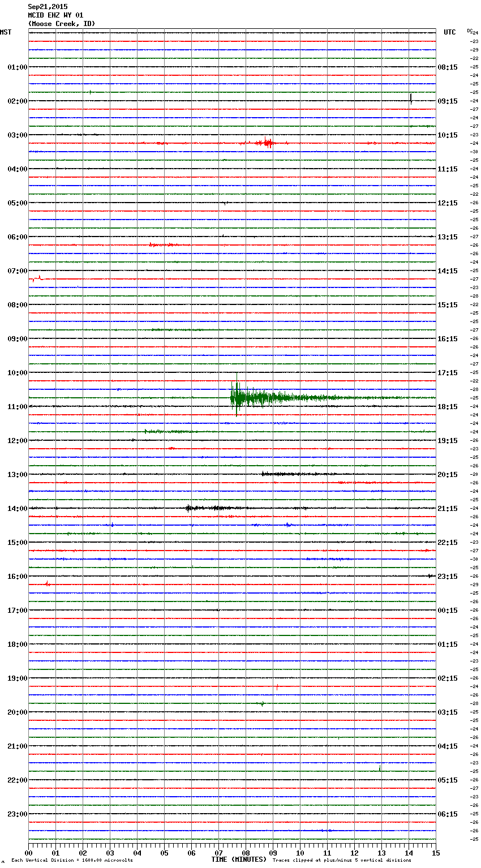481x868 pixels.
Task: Select the 19:00 MST time label
Action: click(18, 678)
